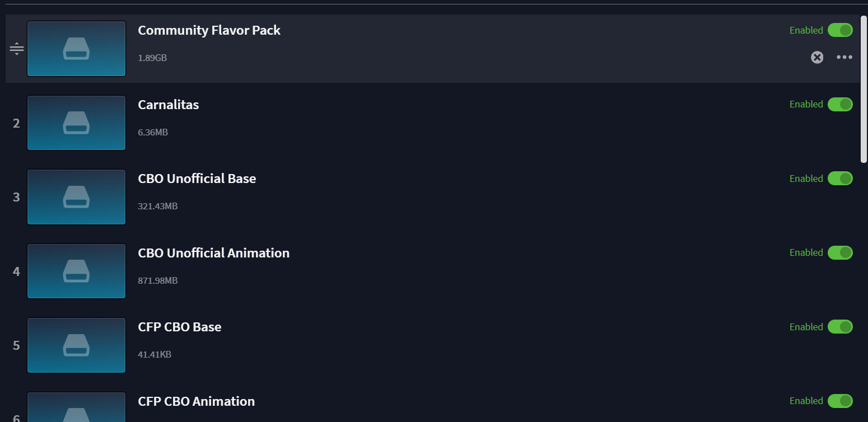Click the CFP CBO Animation drive icon
The image size is (868, 422).
(x=76, y=407)
